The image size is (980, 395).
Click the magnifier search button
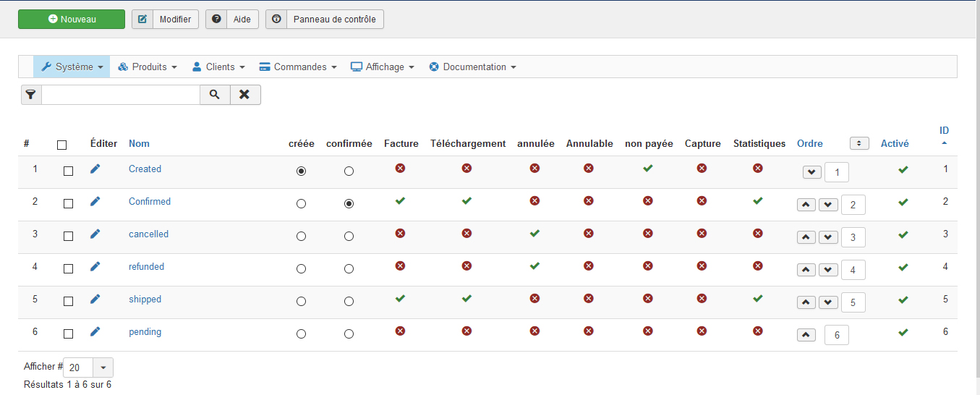(x=215, y=95)
